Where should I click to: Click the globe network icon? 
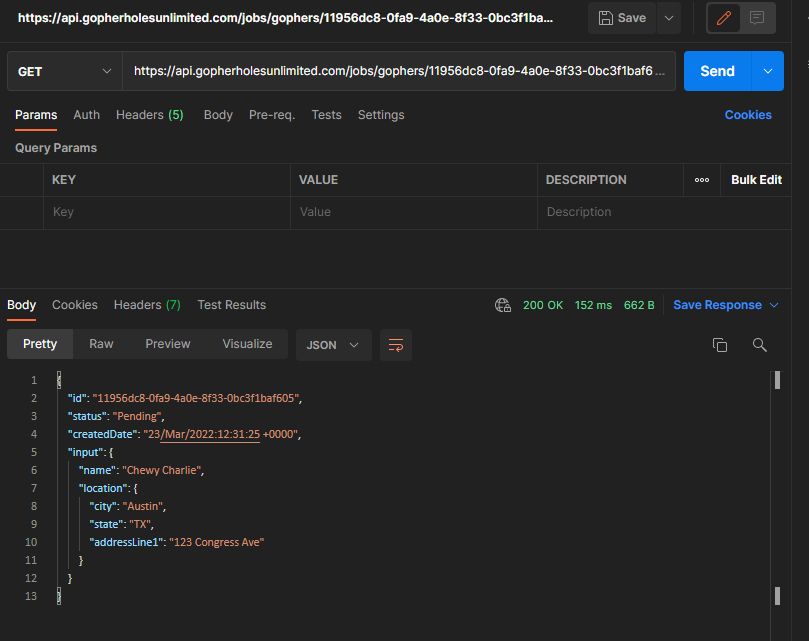point(503,305)
